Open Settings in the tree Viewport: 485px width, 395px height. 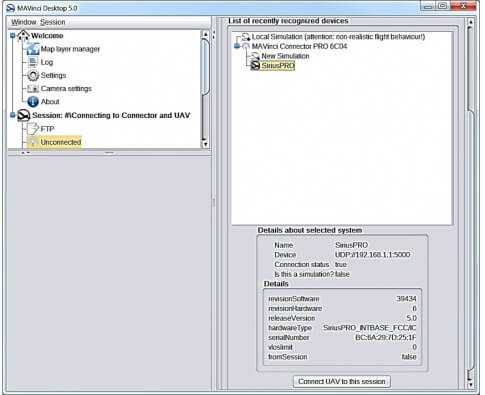pyautogui.click(x=53, y=75)
